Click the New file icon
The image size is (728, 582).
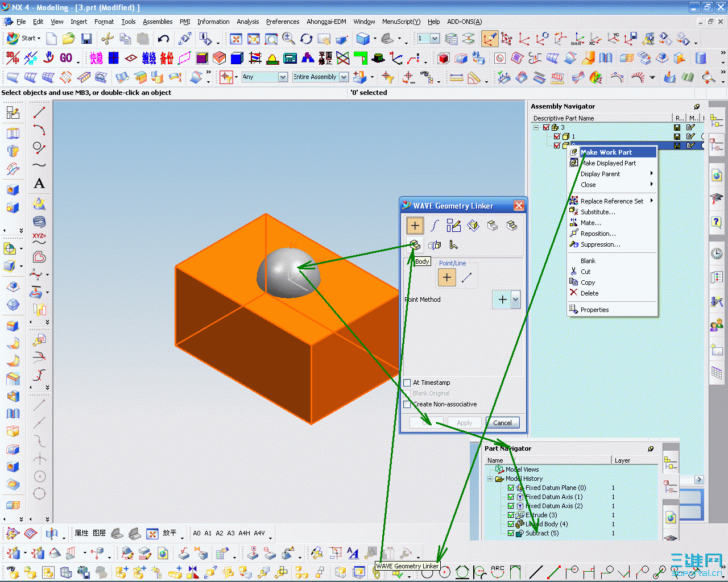click(x=52, y=39)
